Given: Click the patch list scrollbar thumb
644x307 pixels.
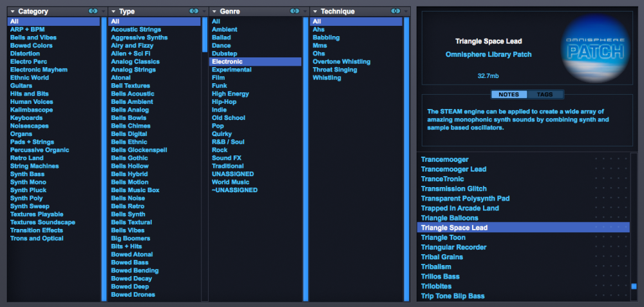Looking at the screenshot, I should click(634, 286).
